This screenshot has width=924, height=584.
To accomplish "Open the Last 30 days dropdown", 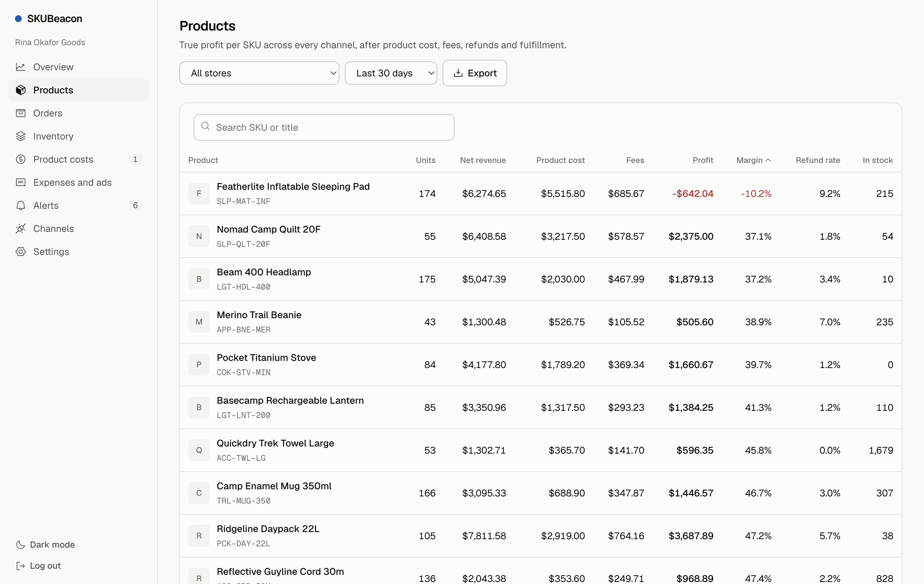I will click(391, 73).
